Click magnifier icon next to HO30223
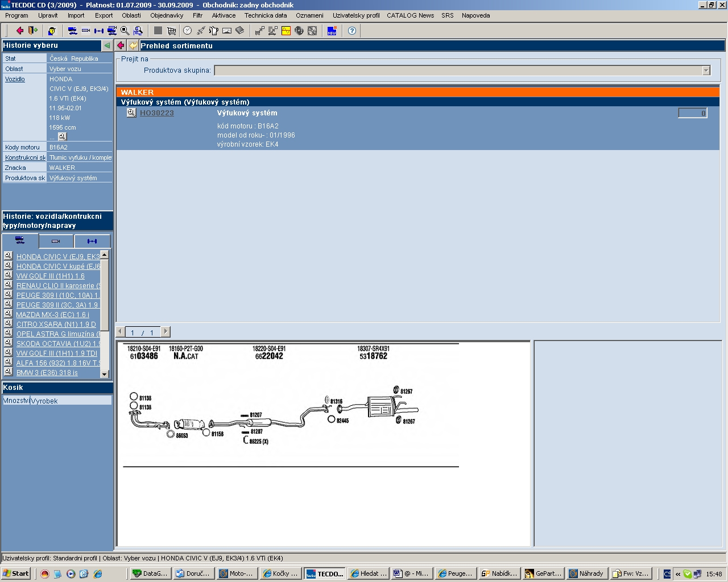728x582 pixels. click(131, 113)
